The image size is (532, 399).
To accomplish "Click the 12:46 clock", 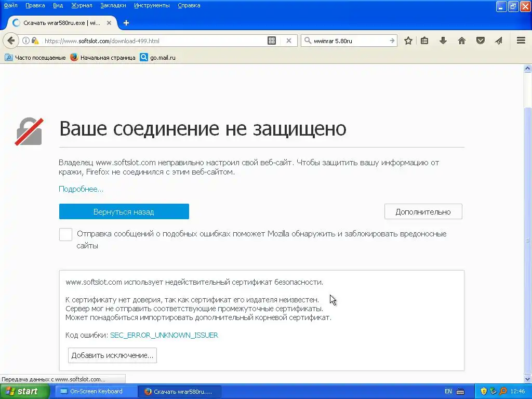I will 517,392.
